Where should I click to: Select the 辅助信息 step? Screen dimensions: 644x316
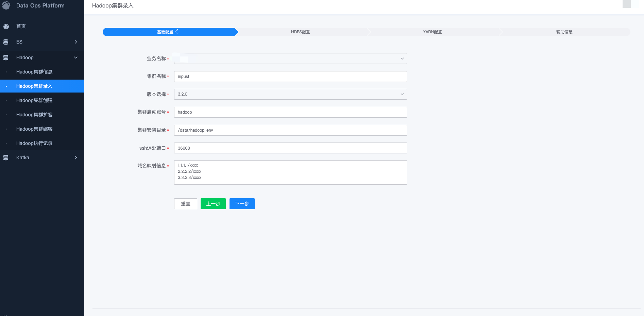click(564, 32)
